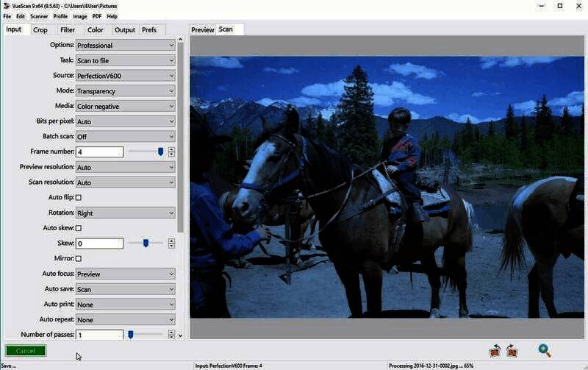This screenshot has width=588, height=370.
Task: Expand the Mode dropdown showing Transparency
Action: (x=125, y=91)
